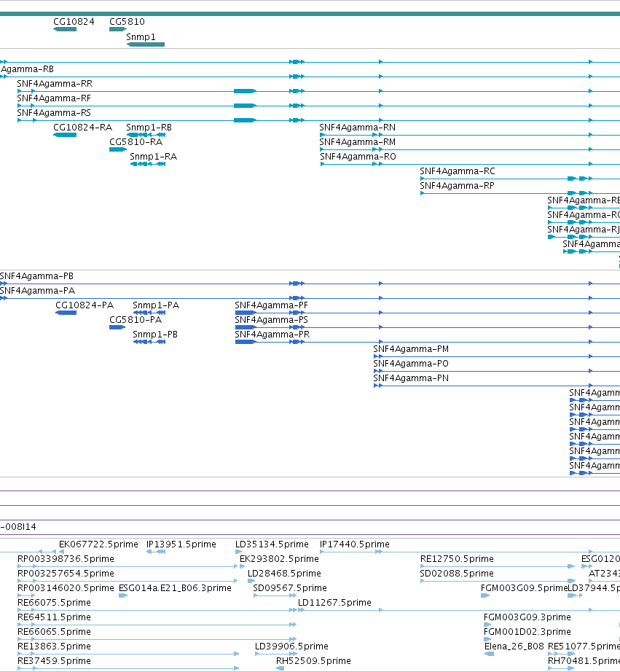
Task: Click the CG5810 gene label
Action: [127, 21]
